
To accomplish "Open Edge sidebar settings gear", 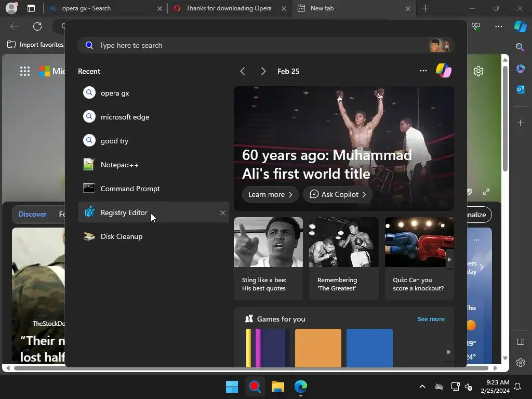I will [x=520, y=363].
